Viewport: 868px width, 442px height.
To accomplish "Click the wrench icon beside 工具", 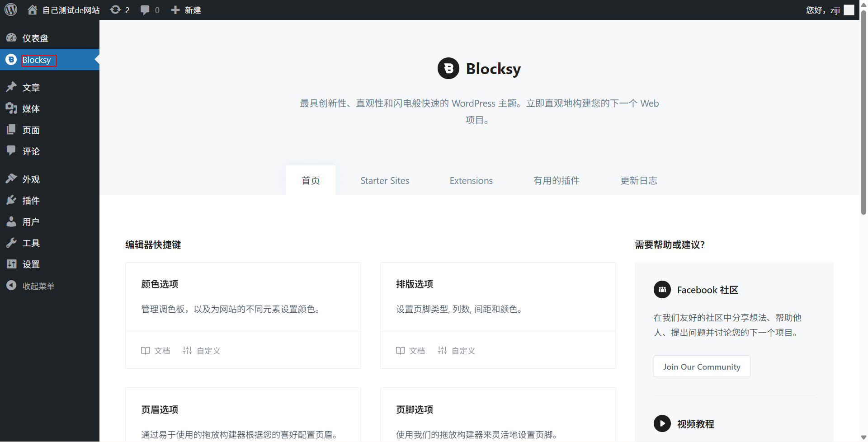I will coord(11,243).
